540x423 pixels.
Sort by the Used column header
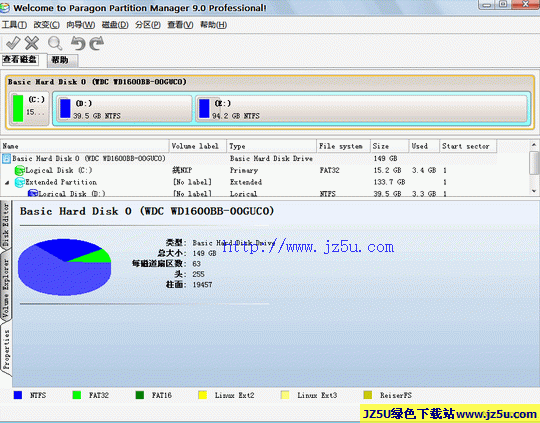click(x=424, y=146)
